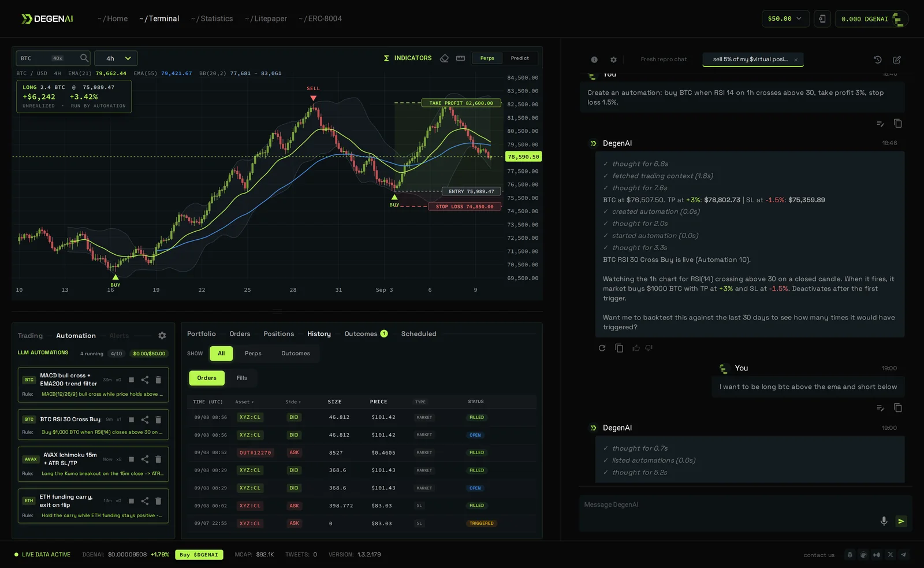Click the symbol search magnifier icon
This screenshot has width=924, height=568.
(84, 58)
